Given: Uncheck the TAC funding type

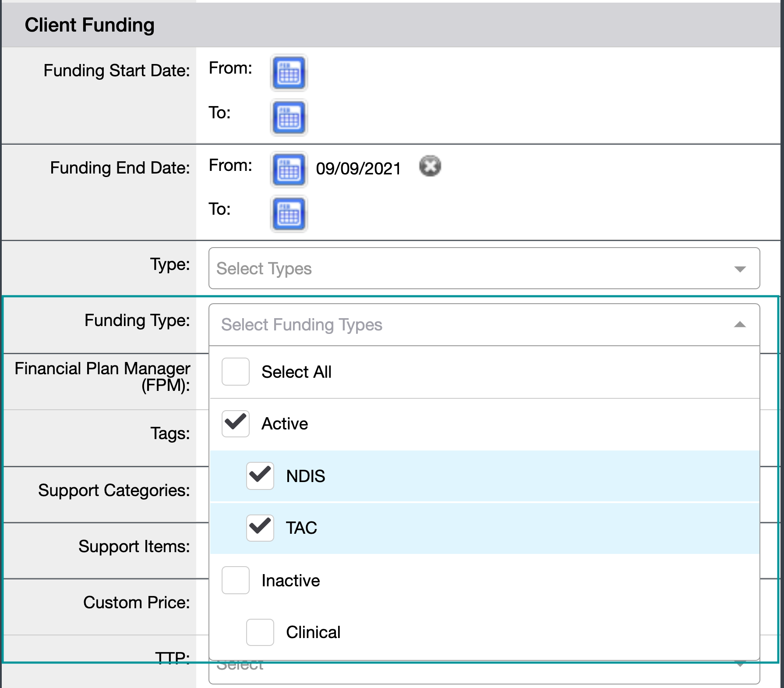Looking at the screenshot, I should tap(260, 528).
